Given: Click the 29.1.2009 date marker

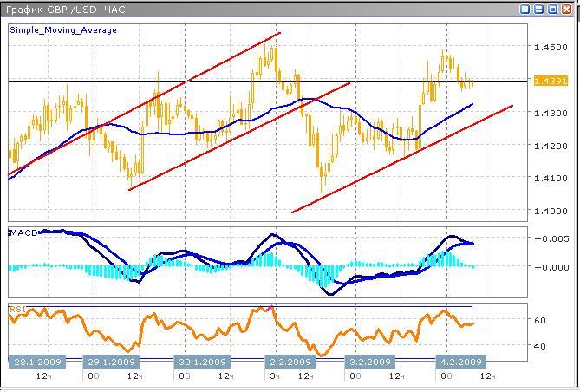Looking at the screenshot, I should point(110,362).
